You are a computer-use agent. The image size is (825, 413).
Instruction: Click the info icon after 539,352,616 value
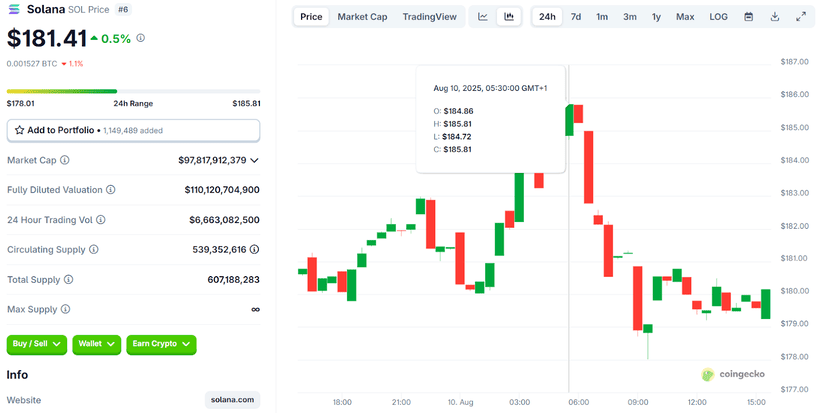tap(254, 249)
